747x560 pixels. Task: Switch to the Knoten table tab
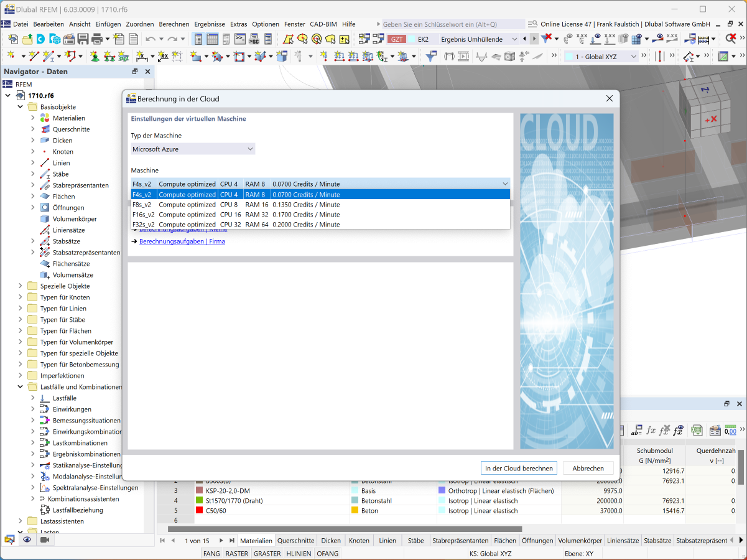coord(359,541)
